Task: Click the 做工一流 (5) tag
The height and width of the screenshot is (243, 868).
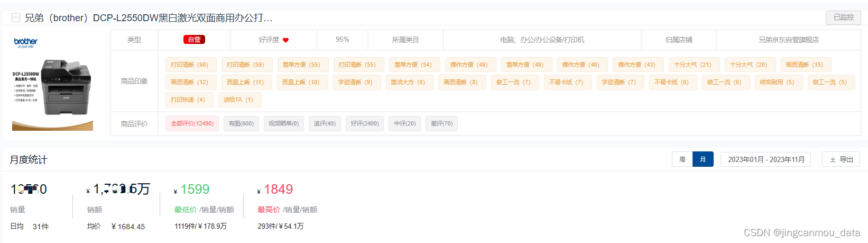Action: tap(832, 82)
